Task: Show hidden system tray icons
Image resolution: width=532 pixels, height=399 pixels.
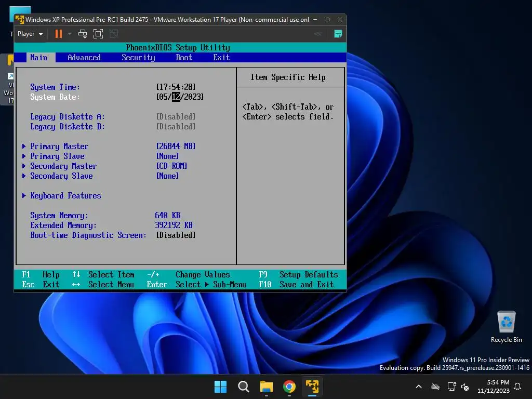Action: tap(419, 387)
